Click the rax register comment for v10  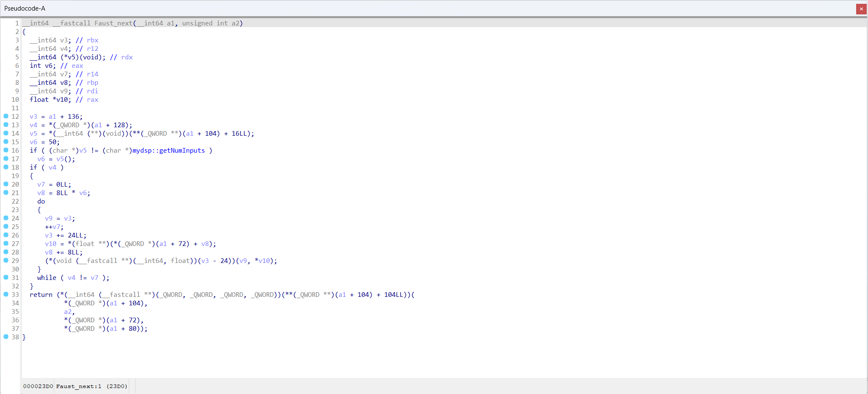pyautogui.click(x=92, y=100)
